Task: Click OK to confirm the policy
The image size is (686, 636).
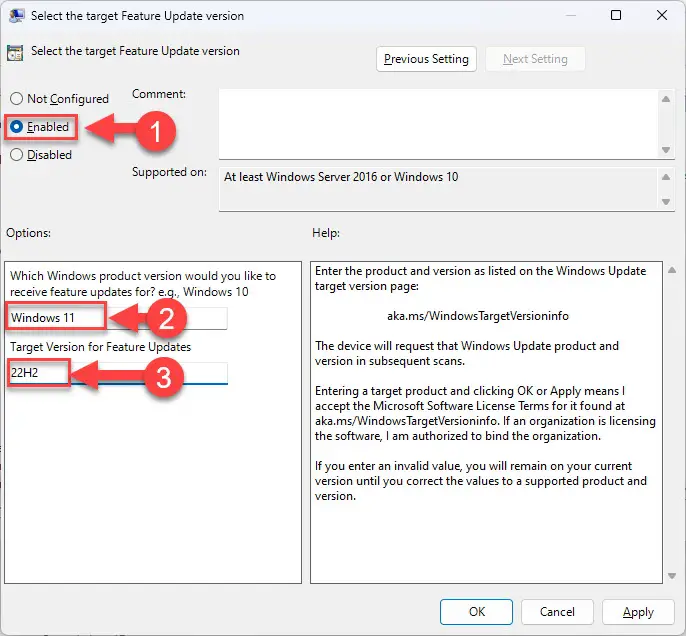Action: click(476, 612)
